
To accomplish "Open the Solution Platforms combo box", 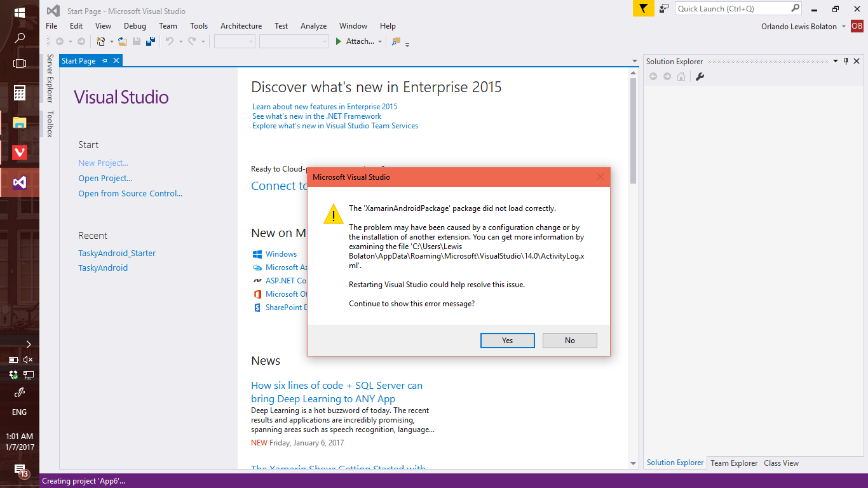I will click(x=294, y=41).
